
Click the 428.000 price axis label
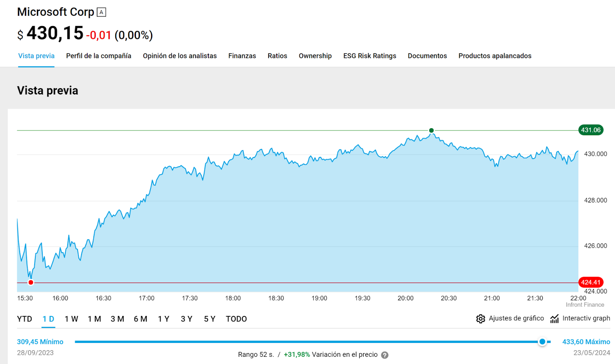click(596, 200)
